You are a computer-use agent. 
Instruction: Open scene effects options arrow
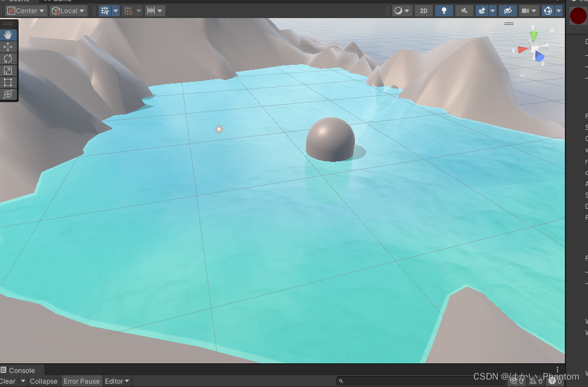[493, 11]
